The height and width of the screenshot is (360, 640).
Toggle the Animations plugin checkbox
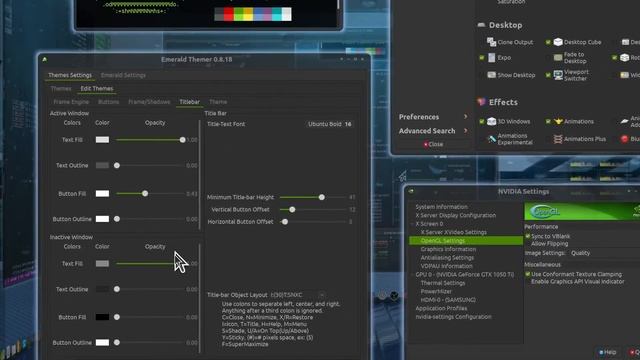548,122
